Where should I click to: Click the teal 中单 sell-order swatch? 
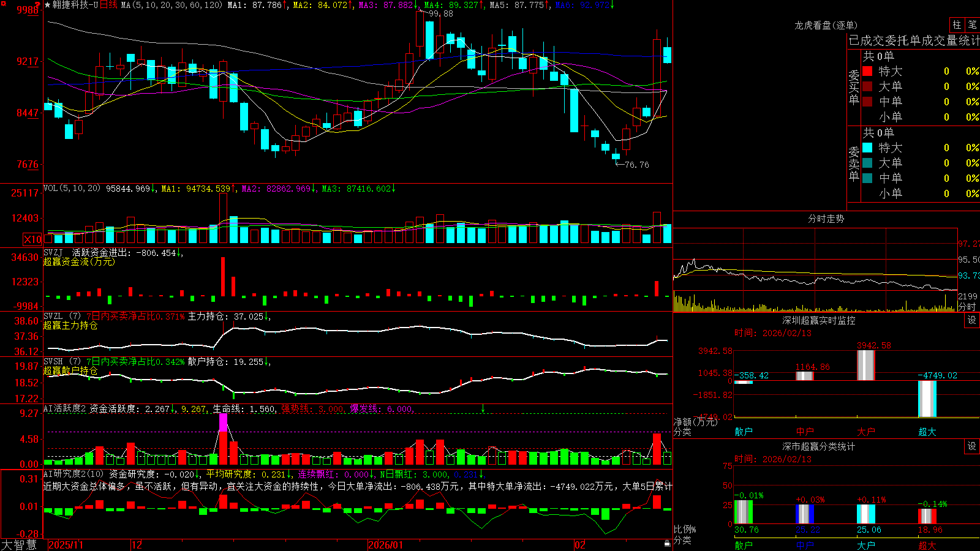pyautogui.click(x=867, y=178)
